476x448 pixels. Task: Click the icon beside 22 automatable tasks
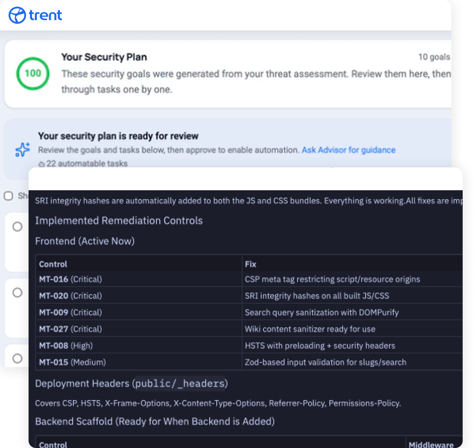click(41, 164)
